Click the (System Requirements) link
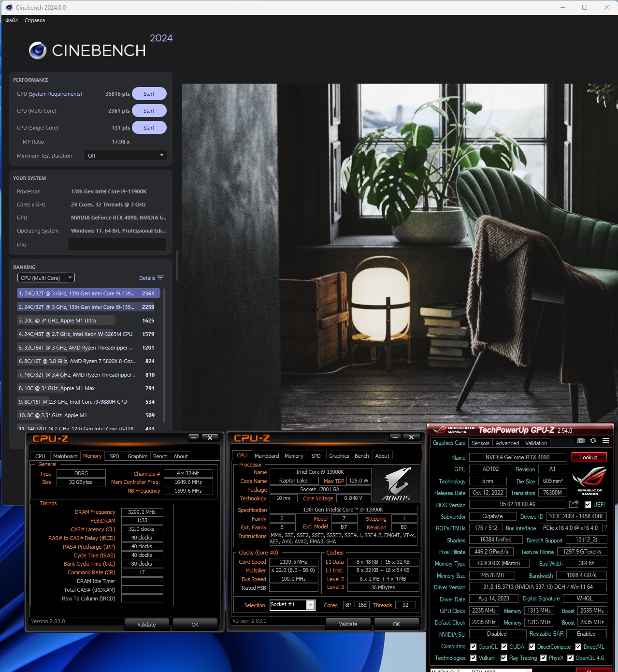The image size is (618, 672). [x=55, y=94]
